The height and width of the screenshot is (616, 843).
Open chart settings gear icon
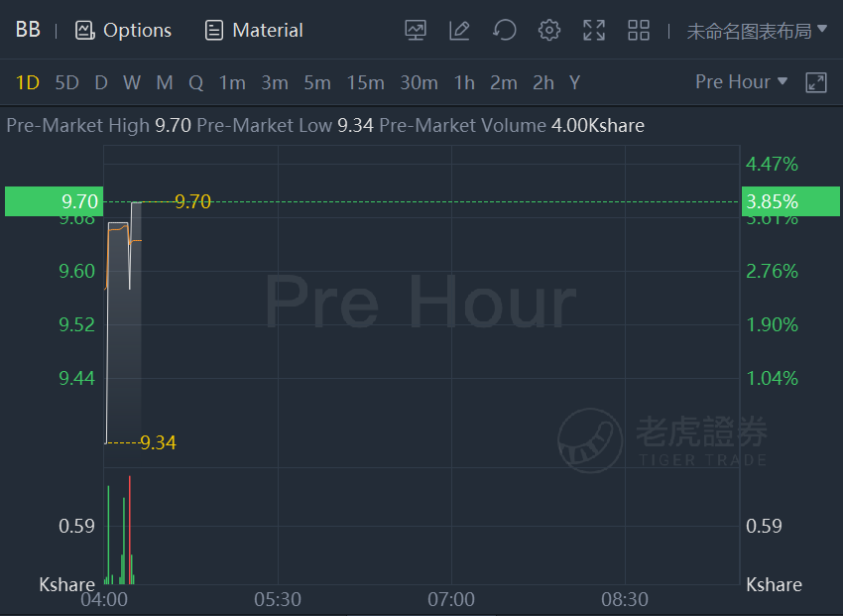pos(548,30)
